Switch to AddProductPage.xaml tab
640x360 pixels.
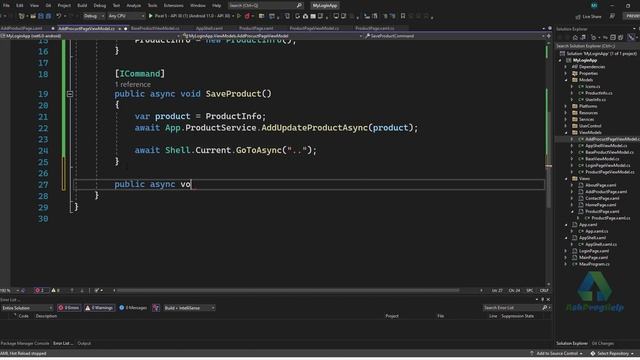[x=22, y=29]
